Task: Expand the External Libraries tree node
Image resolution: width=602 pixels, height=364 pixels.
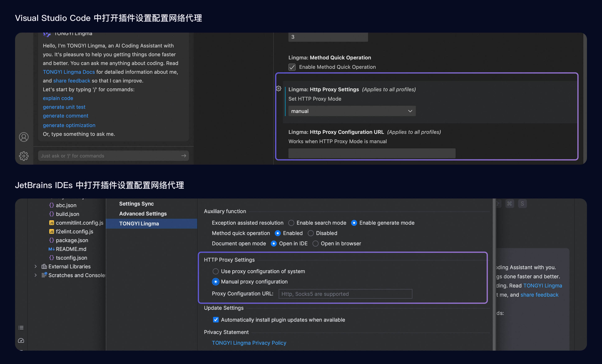Action: (36, 267)
